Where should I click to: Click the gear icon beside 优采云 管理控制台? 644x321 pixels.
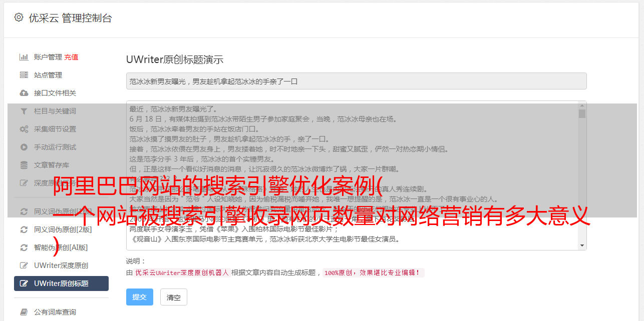pyautogui.click(x=19, y=17)
